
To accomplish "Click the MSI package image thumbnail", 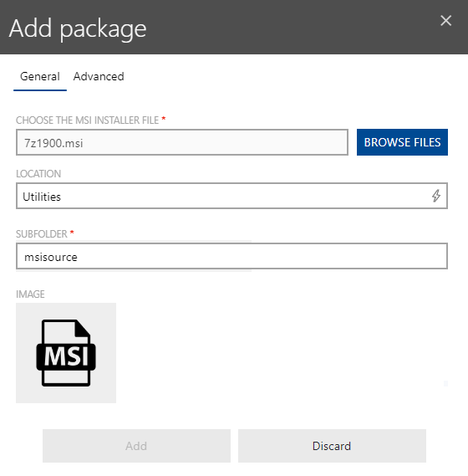I will tap(66, 353).
